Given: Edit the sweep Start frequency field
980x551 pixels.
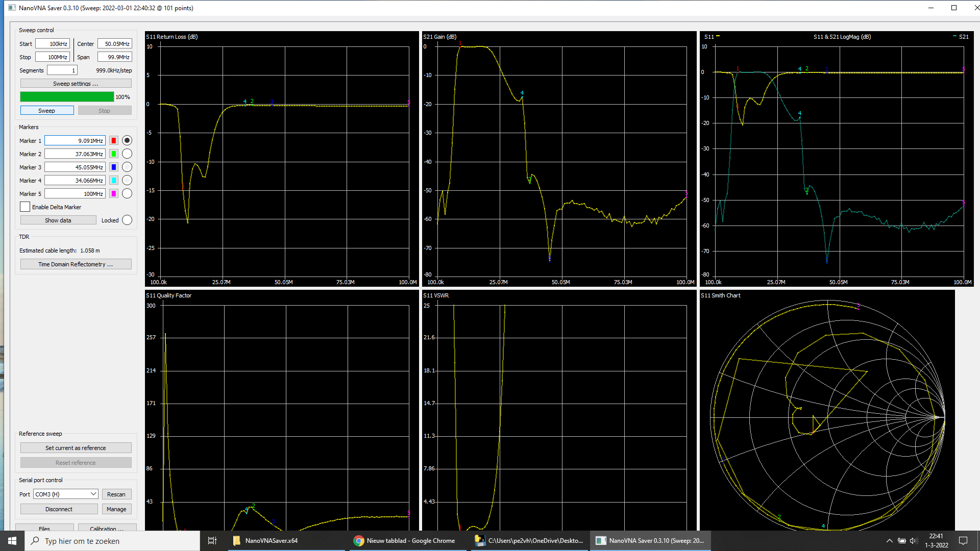Looking at the screenshot, I should (53, 43).
